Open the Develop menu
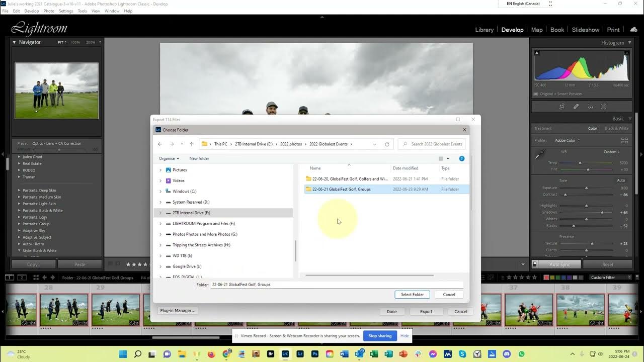 31,11
